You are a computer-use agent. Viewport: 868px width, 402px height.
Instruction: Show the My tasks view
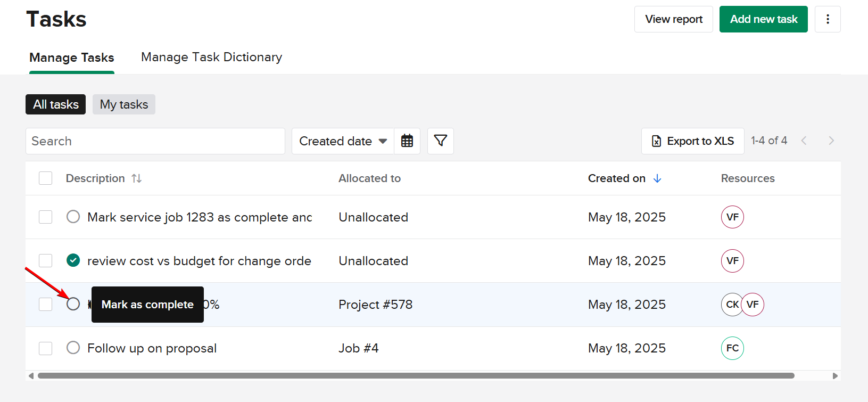click(x=124, y=104)
